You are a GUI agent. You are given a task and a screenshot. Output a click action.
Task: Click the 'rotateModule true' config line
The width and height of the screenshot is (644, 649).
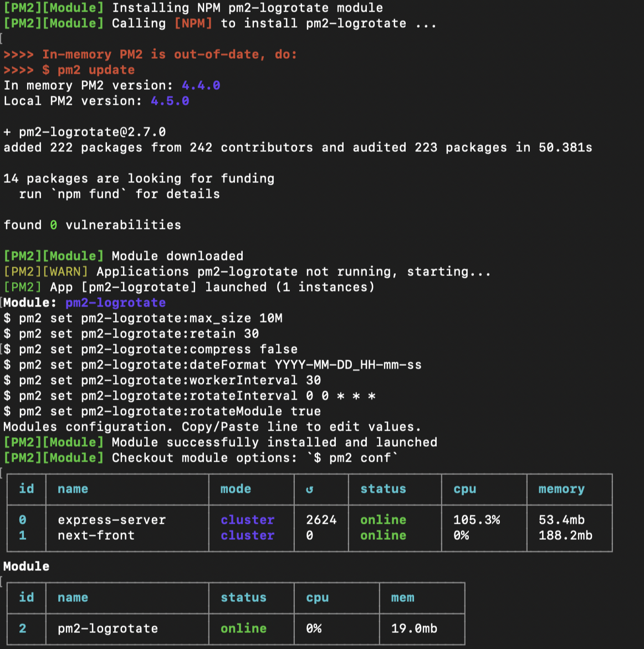tap(162, 411)
